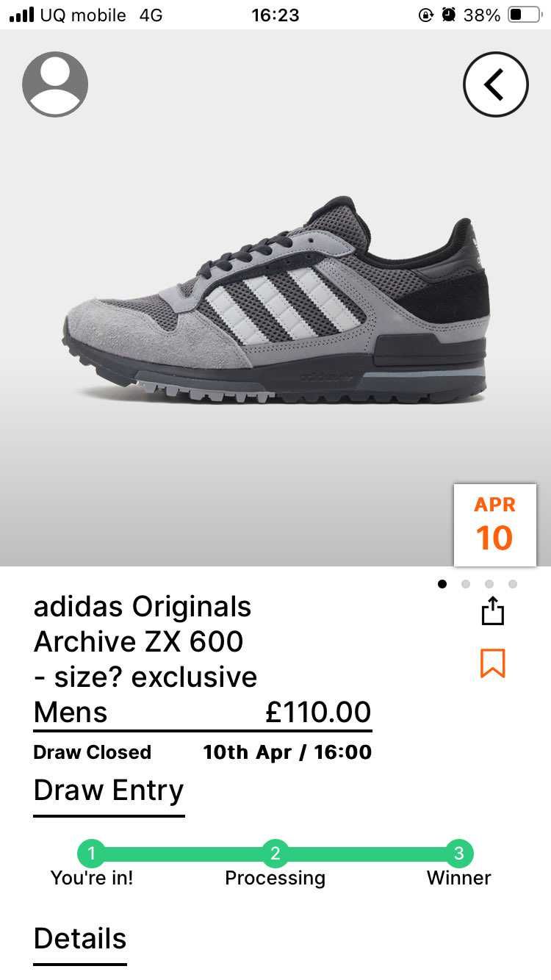The height and width of the screenshot is (980, 551).
Task: Tap the battery indicator in status bar
Action: (x=525, y=15)
